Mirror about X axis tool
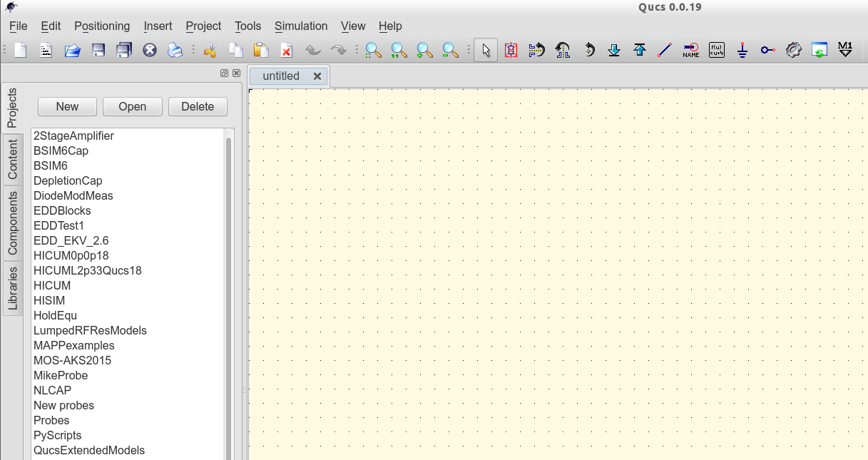 pyautogui.click(x=536, y=50)
